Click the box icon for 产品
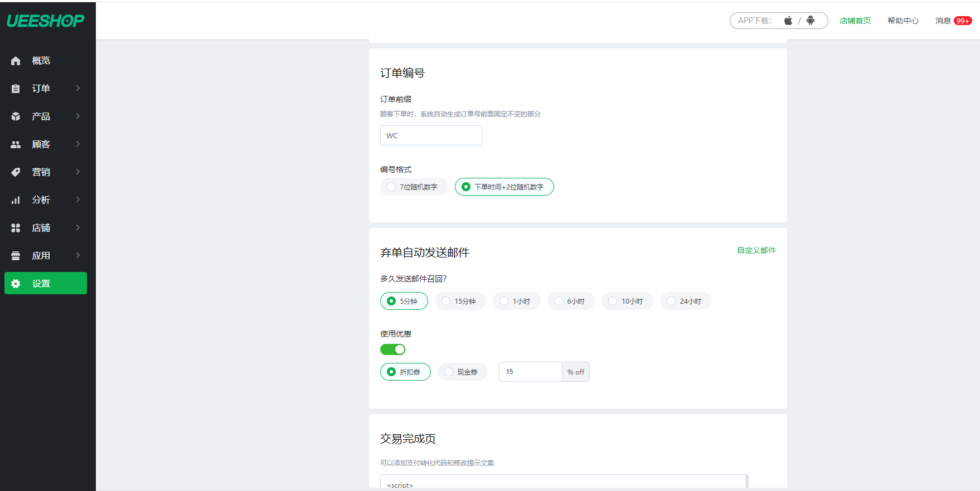 coord(16,116)
